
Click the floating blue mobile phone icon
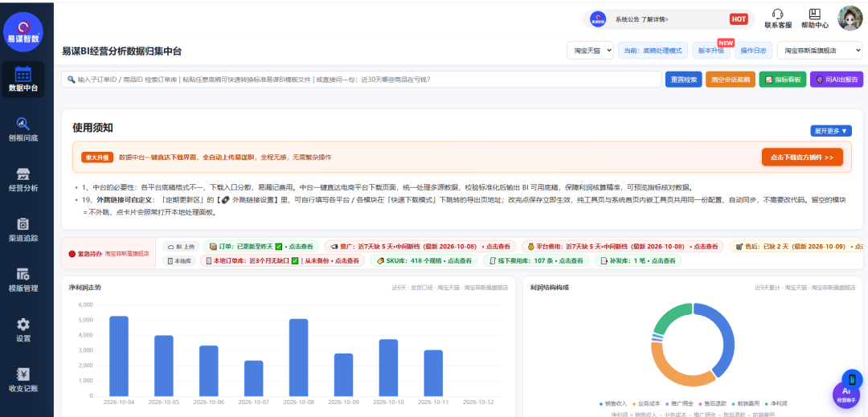click(x=852, y=379)
